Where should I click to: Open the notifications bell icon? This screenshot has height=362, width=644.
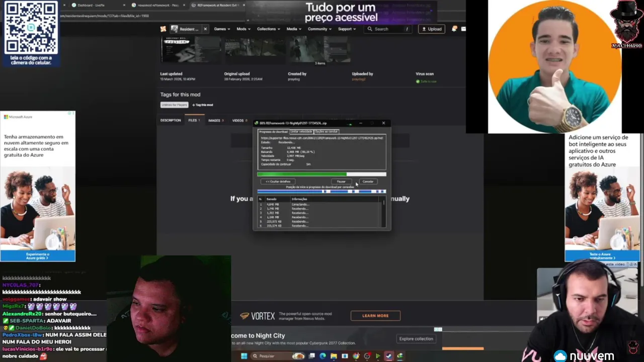tap(454, 29)
